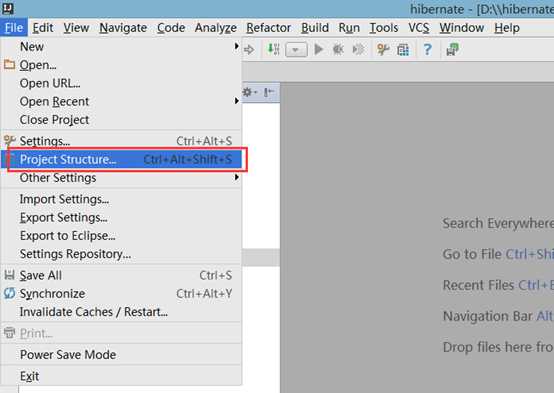The height and width of the screenshot is (393, 554).
Task: Open the Refactor menu
Action: tap(269, 28)
